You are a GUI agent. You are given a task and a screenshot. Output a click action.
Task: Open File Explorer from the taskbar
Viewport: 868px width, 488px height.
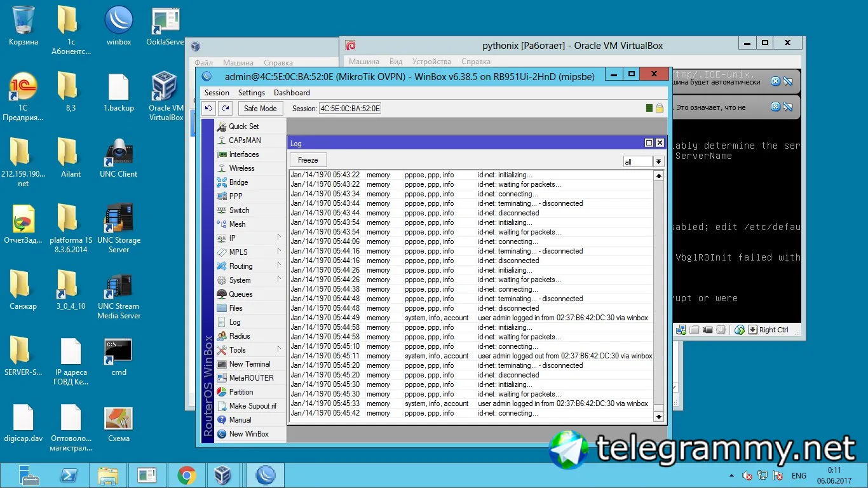(x=108, y=475)
